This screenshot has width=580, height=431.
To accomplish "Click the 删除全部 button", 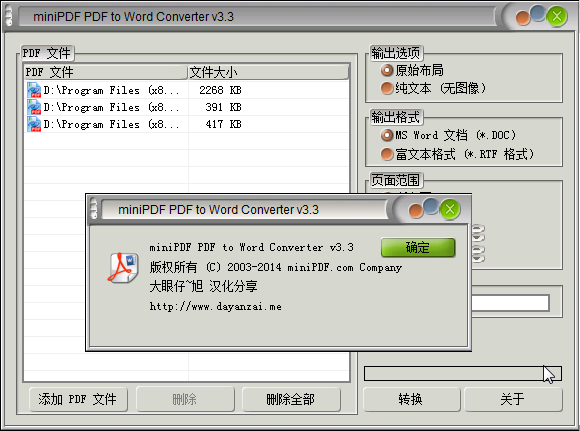I will point(291,399).
